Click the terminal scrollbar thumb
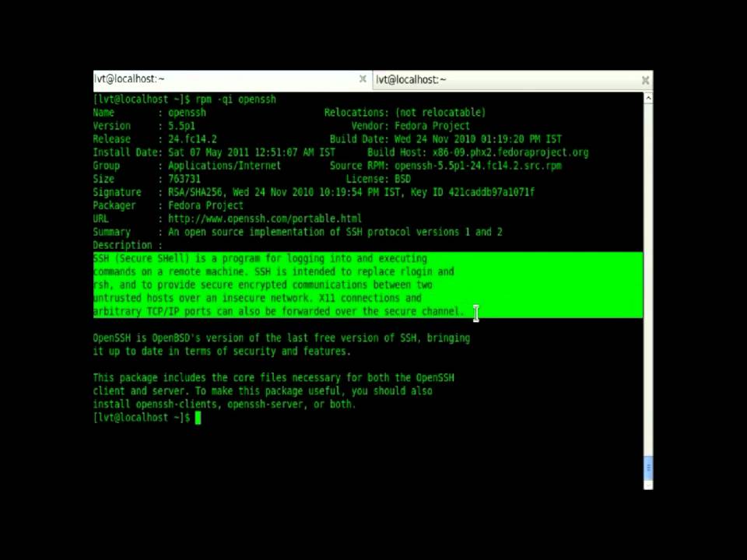747x560 pixels. click(x=648, y=468)
